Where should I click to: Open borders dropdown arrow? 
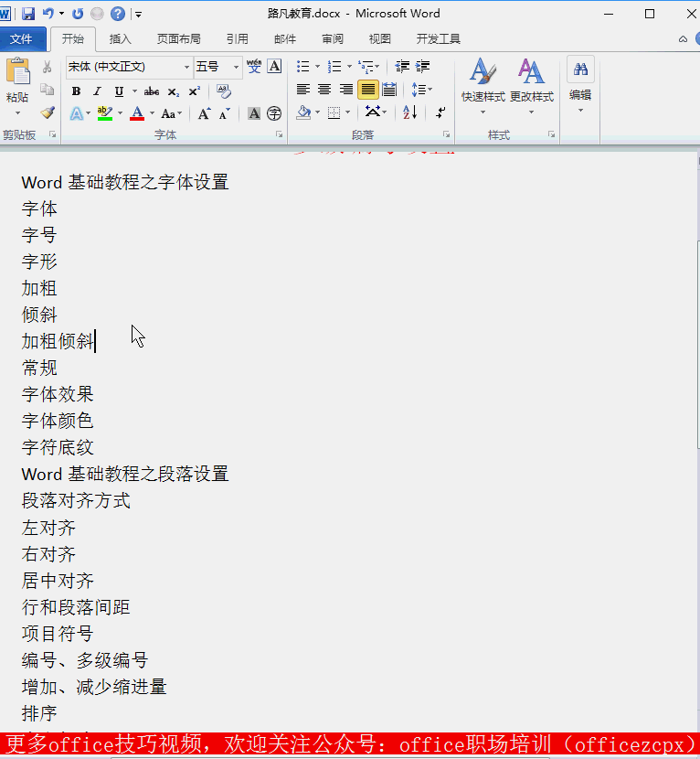[x=348, y=112]
